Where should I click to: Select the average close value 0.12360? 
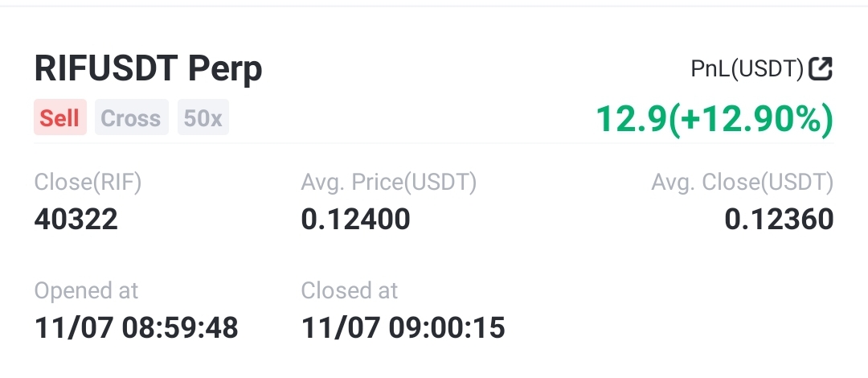click(x=779, y=219)
